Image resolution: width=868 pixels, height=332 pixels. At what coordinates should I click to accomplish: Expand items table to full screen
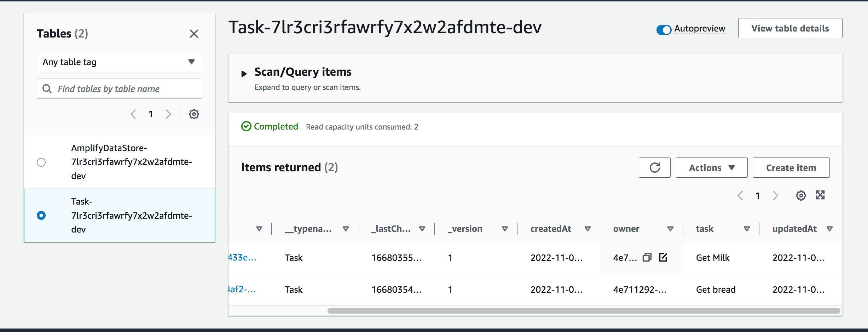click(820, 195)
